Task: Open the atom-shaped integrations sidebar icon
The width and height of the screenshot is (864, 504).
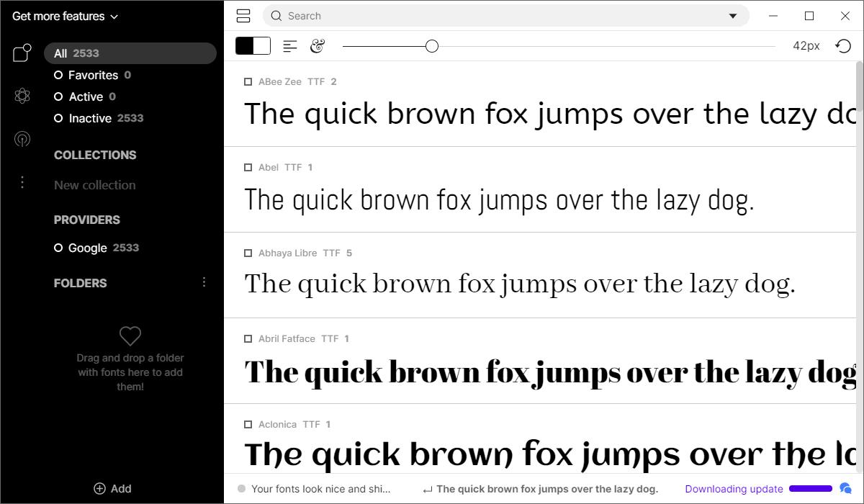Action: click(x=22, y=96)
